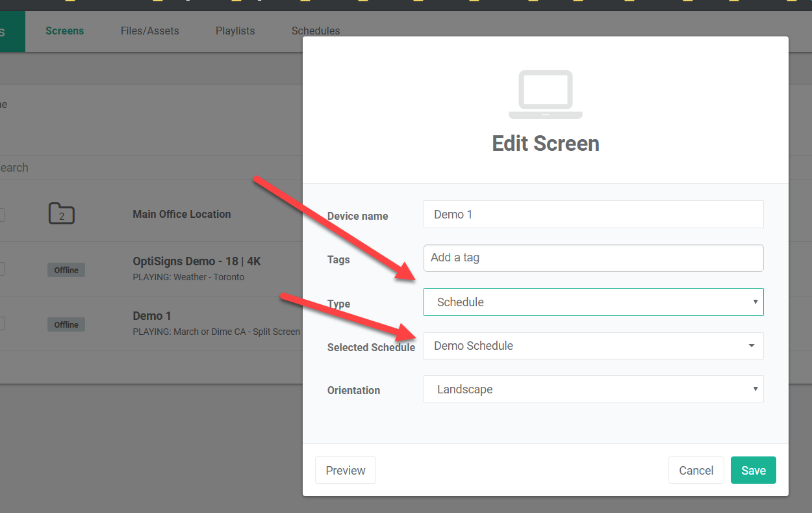
Task: Open the Selected Schedule dropdown
Action: 593,345
